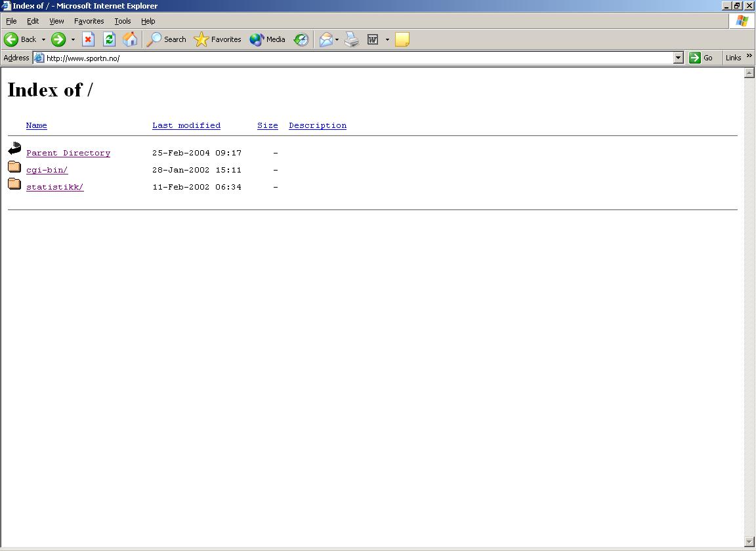Click the Mail envelope icon

pos(326,39)
